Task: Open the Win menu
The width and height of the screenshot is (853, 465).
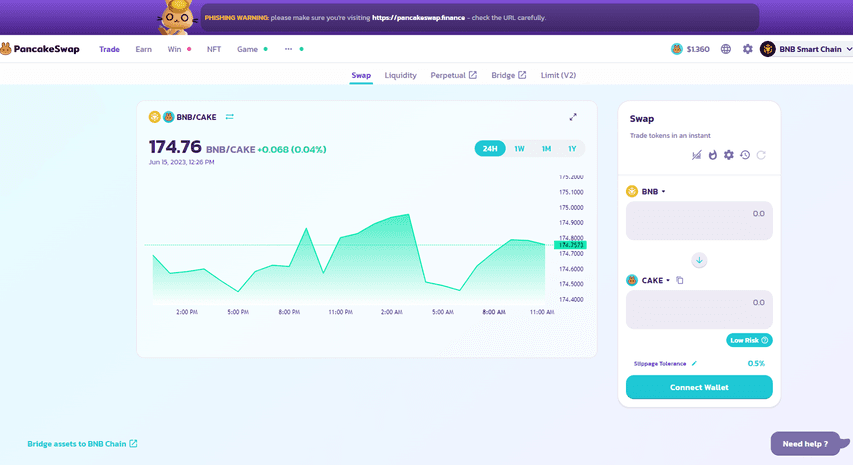Action: [175, 49]
